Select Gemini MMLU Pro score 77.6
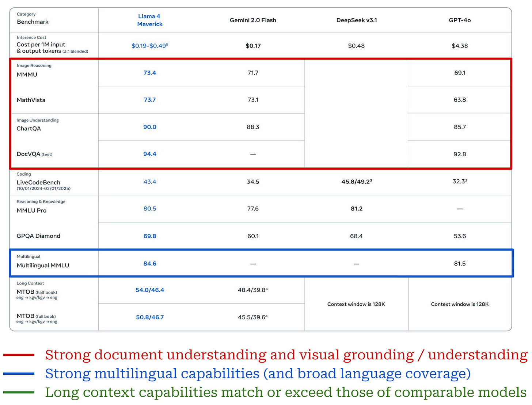This screenshot has height=405, width=532. (x=253, y=209)
